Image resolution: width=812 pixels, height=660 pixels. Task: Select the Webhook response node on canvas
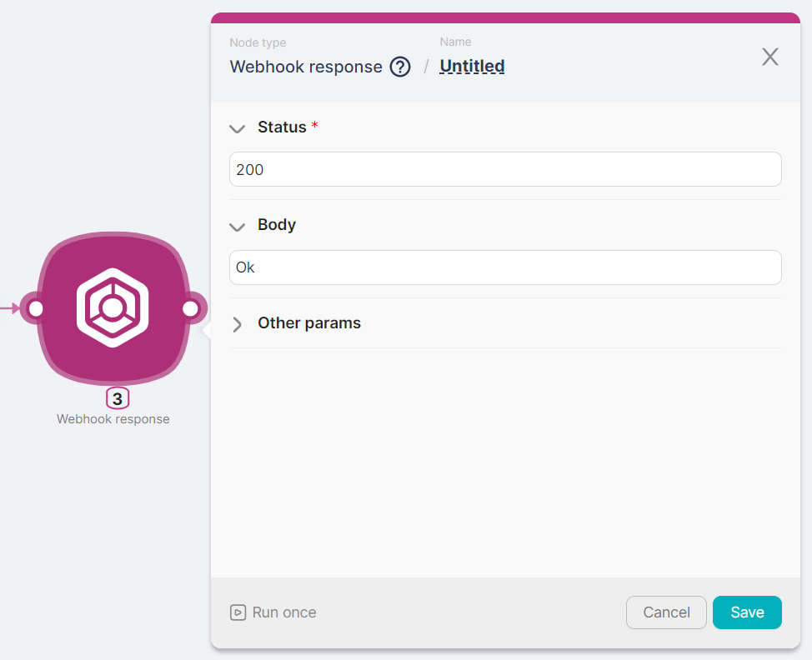point(113,308)
